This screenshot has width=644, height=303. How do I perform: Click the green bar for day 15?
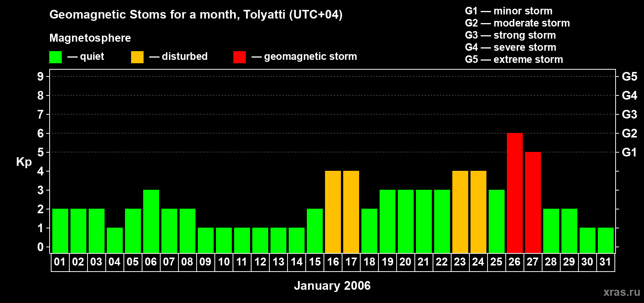315,231
